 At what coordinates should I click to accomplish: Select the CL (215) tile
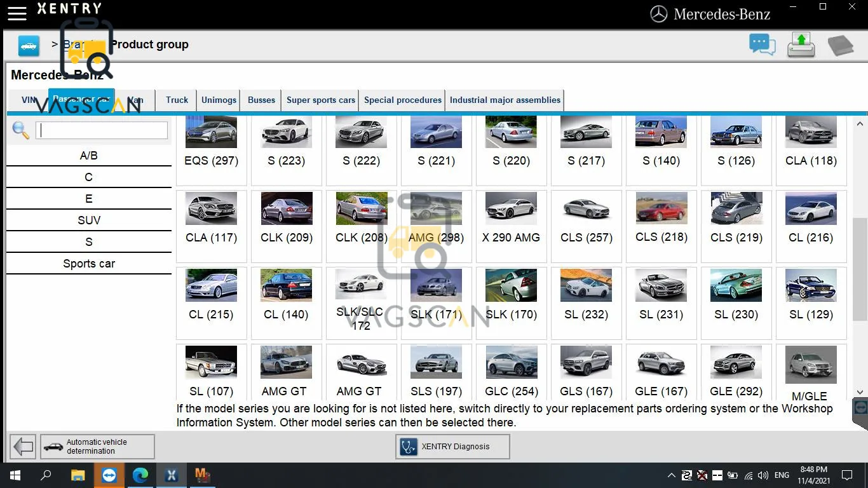click(212, 303)
